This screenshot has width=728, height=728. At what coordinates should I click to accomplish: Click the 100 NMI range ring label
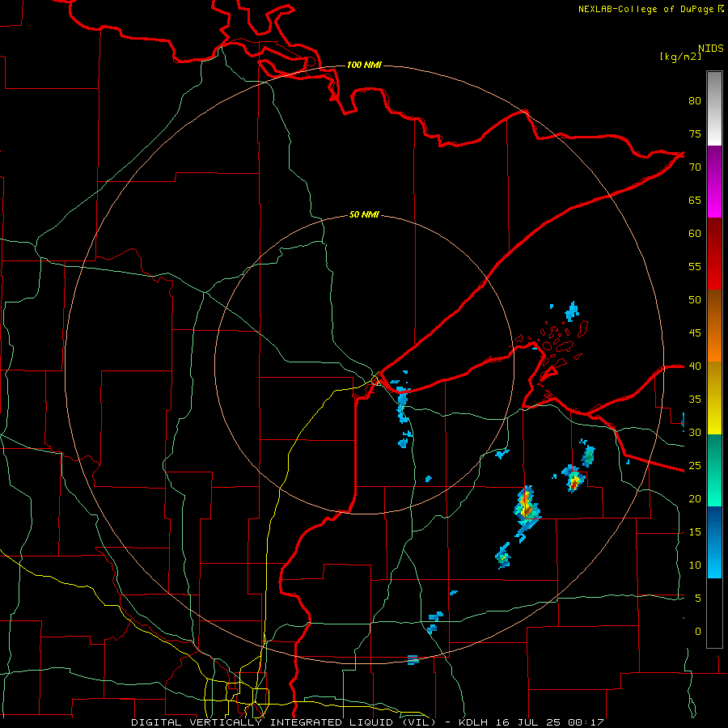[364, 65]
